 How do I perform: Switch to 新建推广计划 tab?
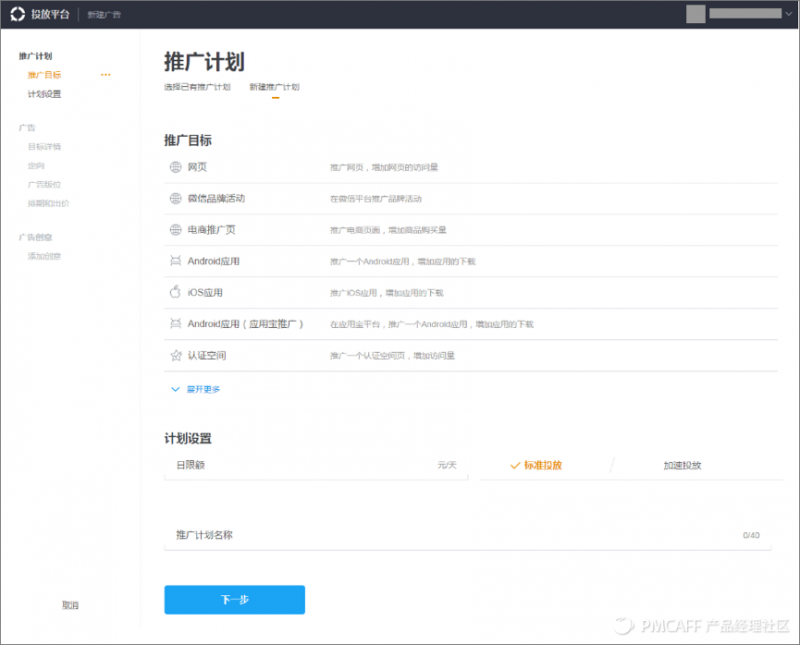(x=274, y=87)
